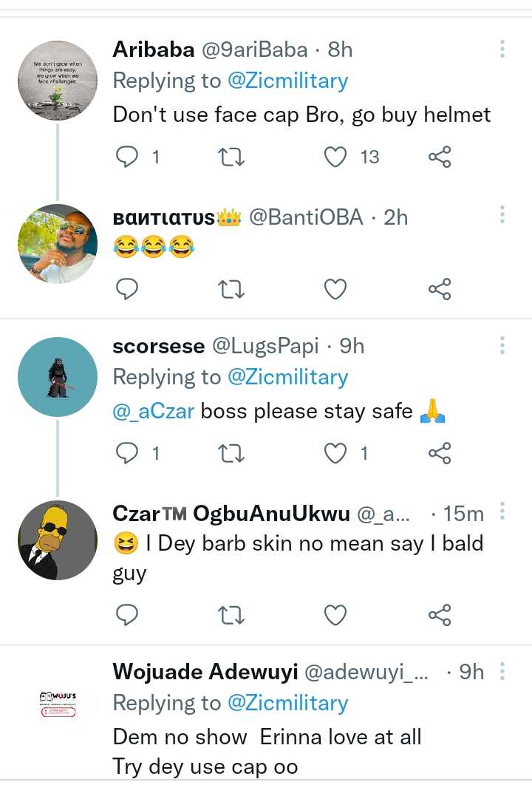
Task: Reply to BantiOBA's laughing emoji tweet
Action: click(x=129, y=289)
